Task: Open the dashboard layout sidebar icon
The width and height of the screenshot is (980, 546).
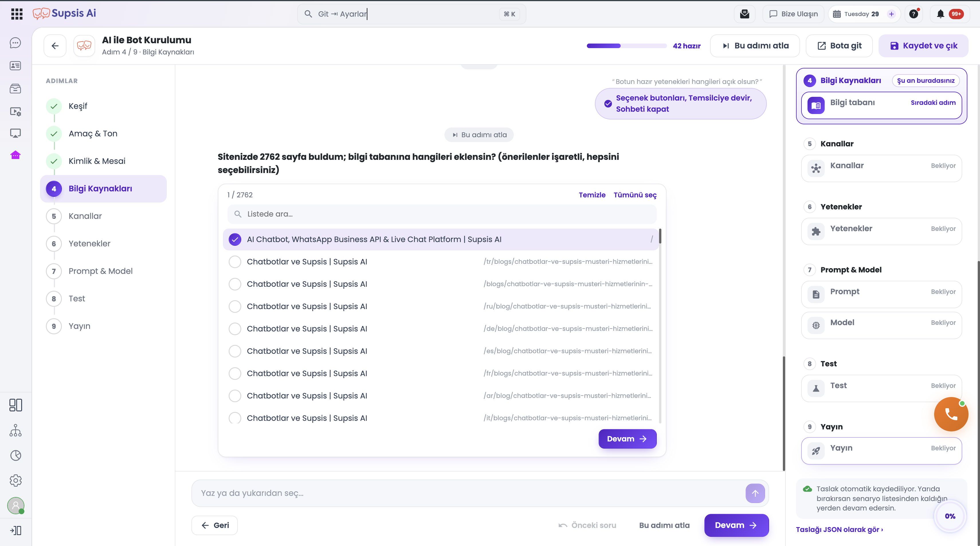Action: click(15, 405)
